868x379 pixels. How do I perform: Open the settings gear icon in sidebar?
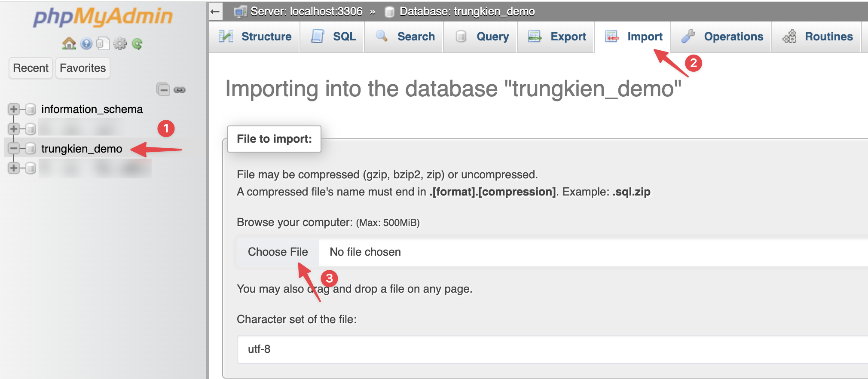click(120, 43)
